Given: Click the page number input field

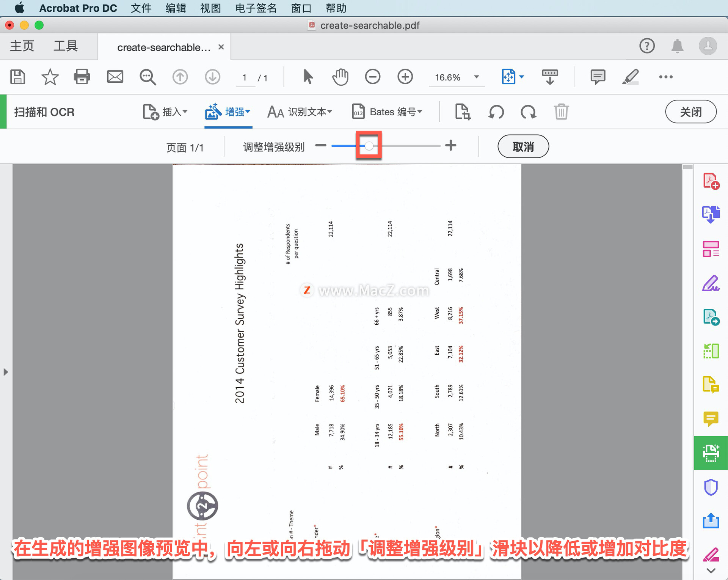Looking at the screenshot, I should click(245, 78).
